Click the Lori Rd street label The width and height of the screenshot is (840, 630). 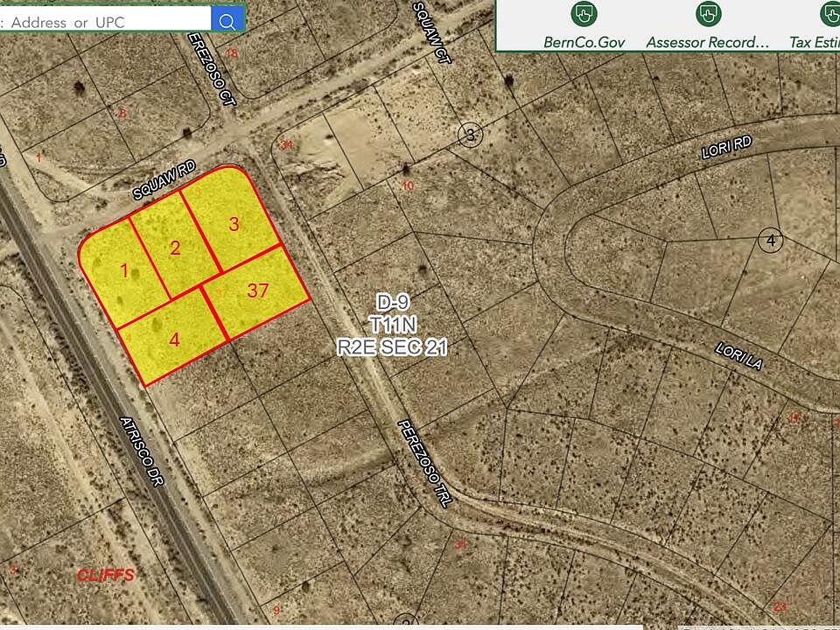click(727, 147)
